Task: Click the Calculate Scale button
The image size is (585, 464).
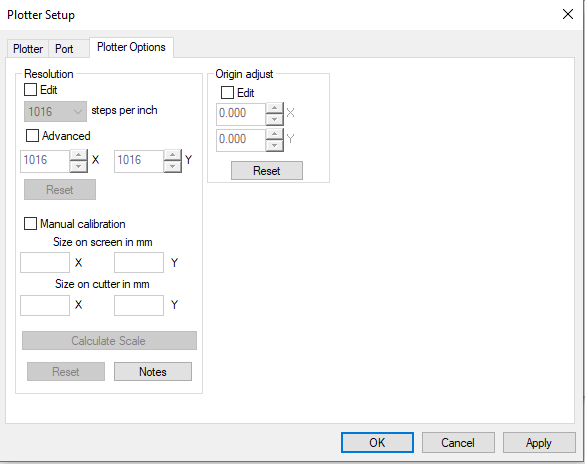Action: [109, 341]
